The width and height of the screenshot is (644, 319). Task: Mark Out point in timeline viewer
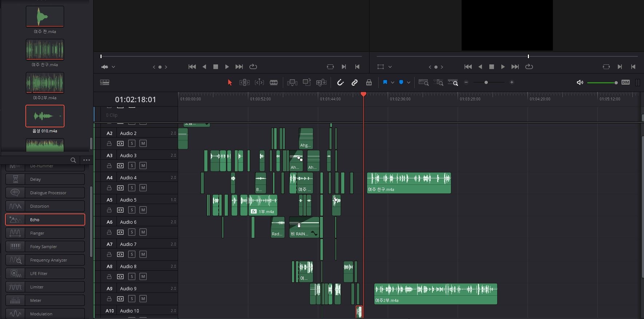click(x=633, y=67)
